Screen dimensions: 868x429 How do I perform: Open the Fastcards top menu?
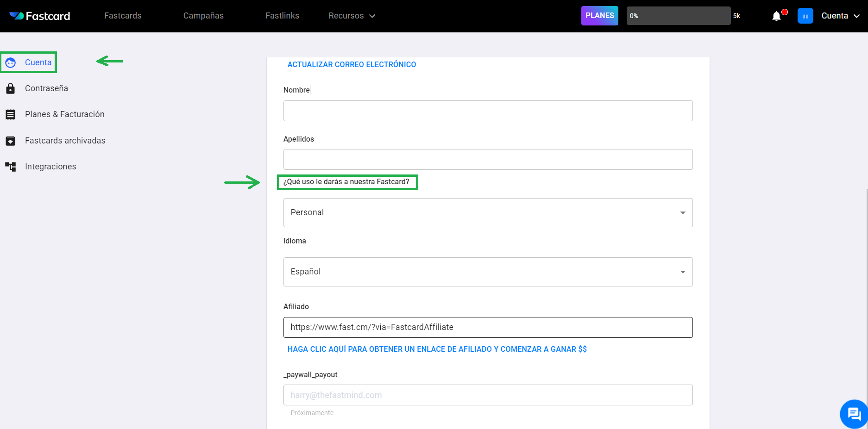(123, 16)
